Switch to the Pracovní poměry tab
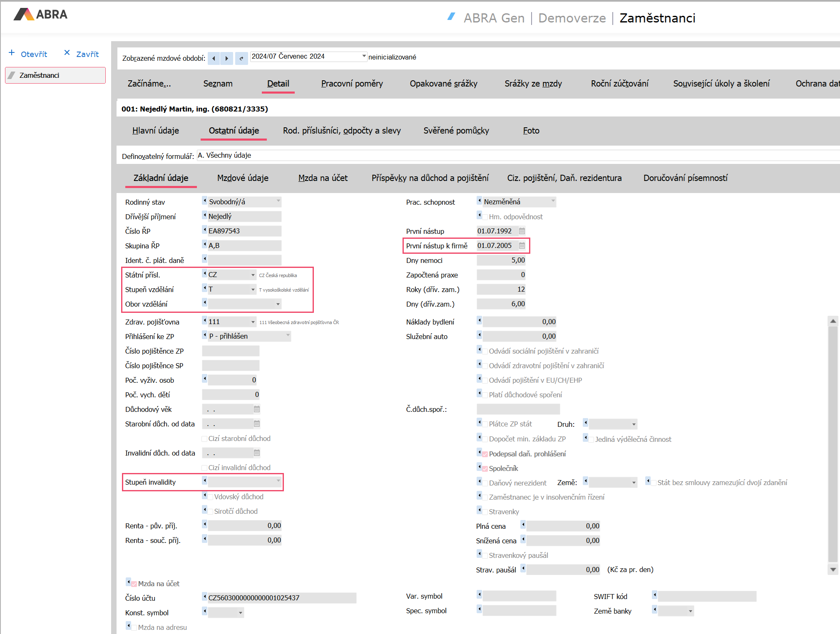 pyautogui.click(x=352, y=84)
